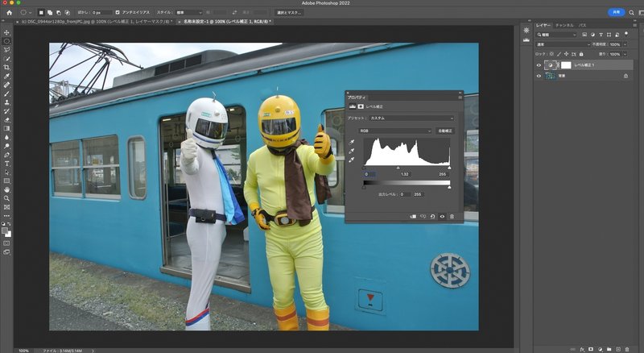Select the Properties panel tab
The height and width of the screenshot is (353, 644).
tap(356, 98)
